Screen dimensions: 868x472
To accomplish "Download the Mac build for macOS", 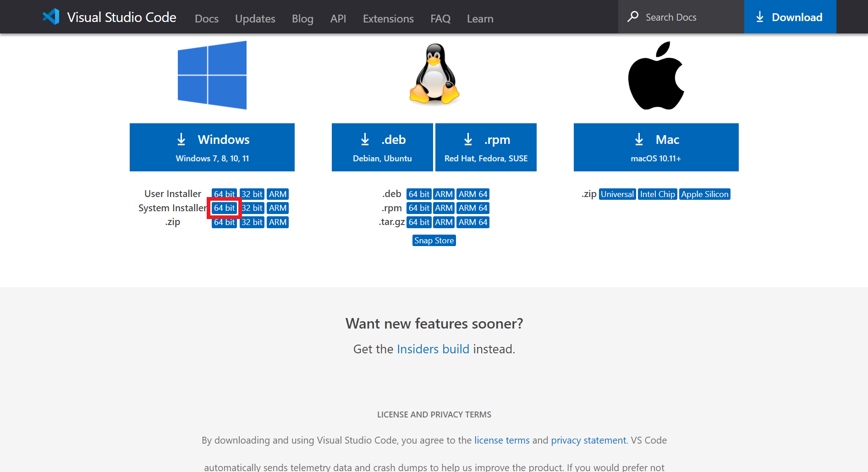I will click(x=656, y=147).
